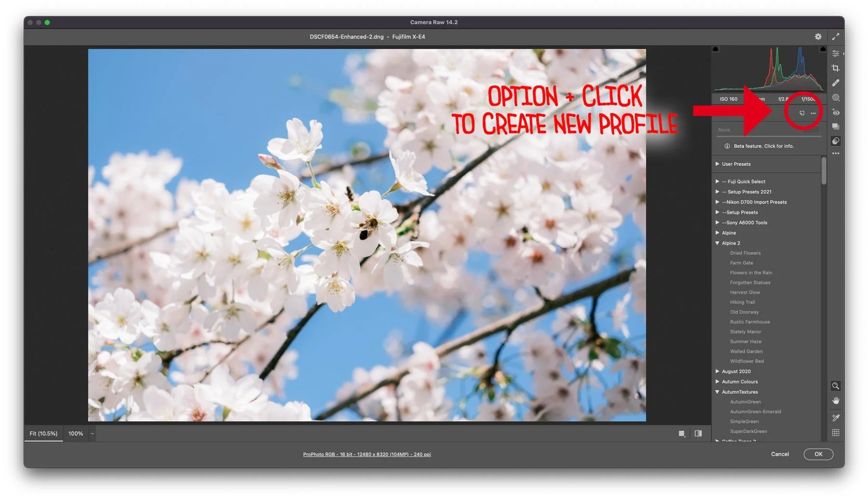Click the OK button
The width and height of the screenshot is (868, 499).
[818, 454]
